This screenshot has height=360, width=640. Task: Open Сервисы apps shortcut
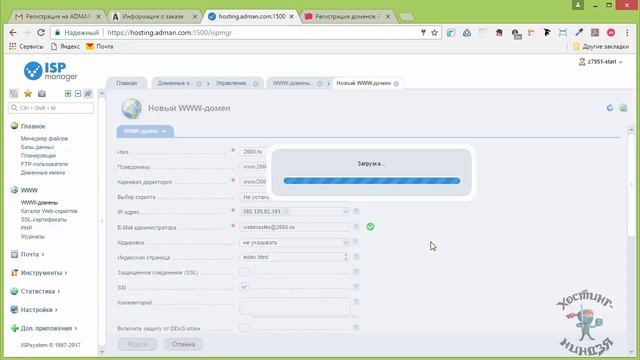coord(26,47)
